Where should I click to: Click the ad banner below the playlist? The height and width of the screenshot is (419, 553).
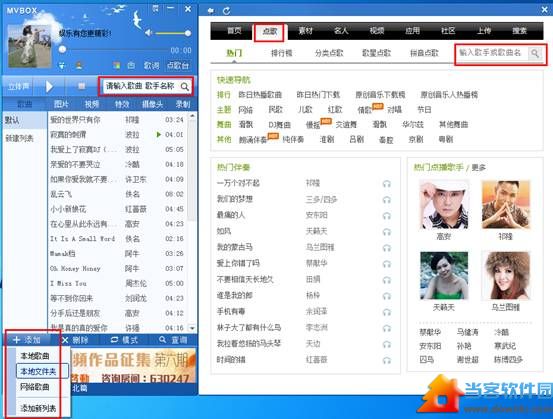tap(133, 366)
